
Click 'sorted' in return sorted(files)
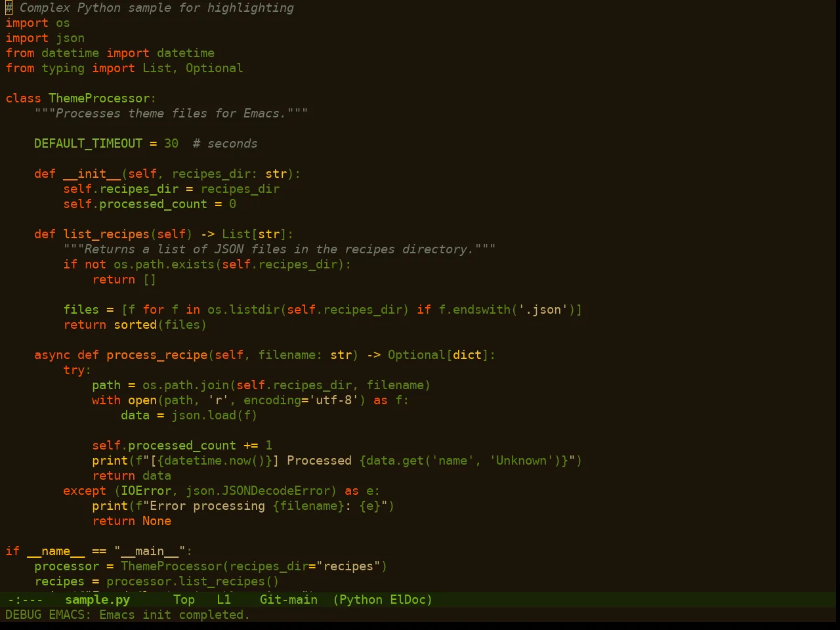pos(135,325)
